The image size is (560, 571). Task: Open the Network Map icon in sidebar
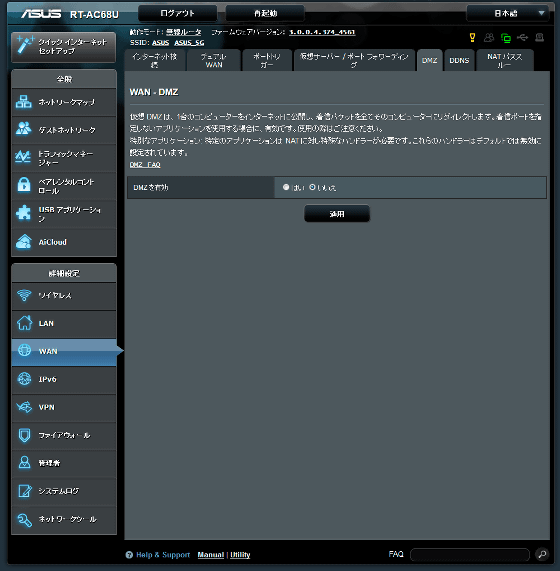tap(24, 102)
